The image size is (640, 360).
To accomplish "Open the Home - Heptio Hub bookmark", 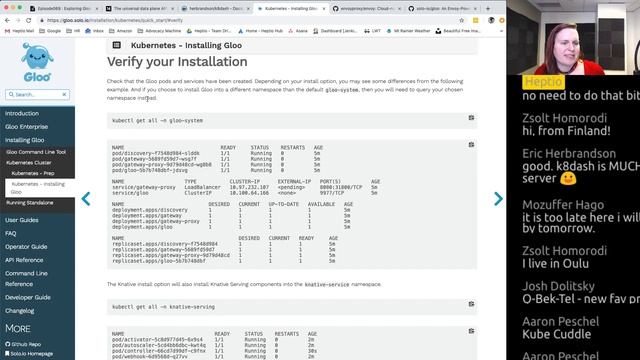I will point(260,31).
